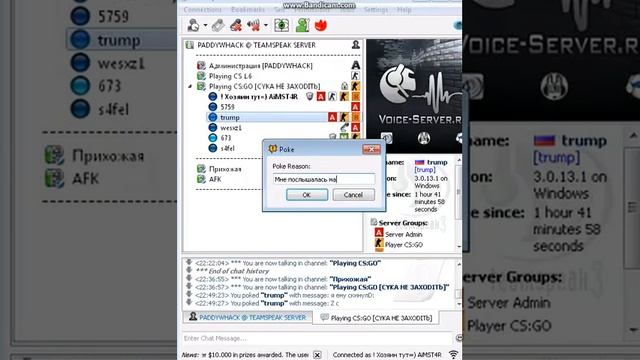Click the black A icon on Администрация row
640x360 pixels.
[356, 65]
